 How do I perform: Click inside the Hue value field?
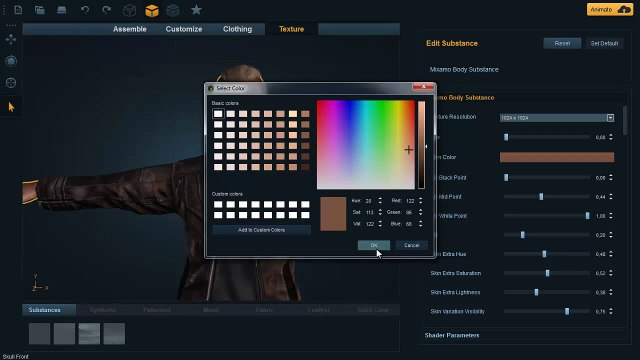tap(370, 201)
